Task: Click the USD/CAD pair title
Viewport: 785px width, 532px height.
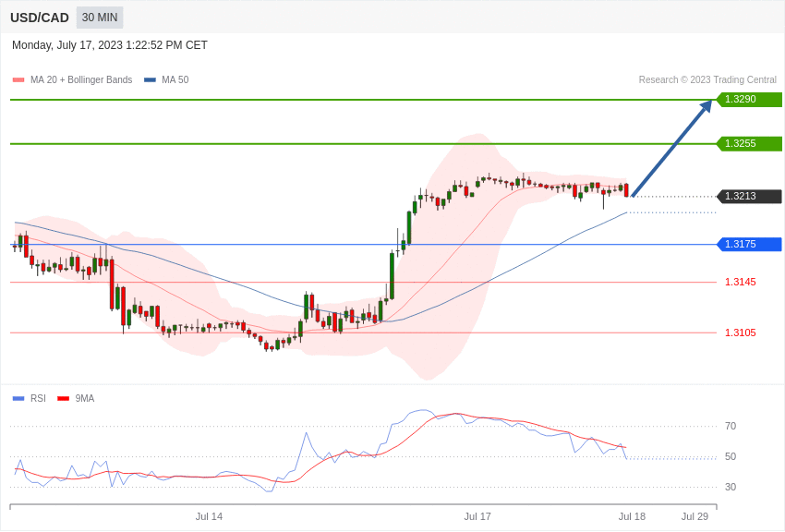Action: tap(40, 18)
